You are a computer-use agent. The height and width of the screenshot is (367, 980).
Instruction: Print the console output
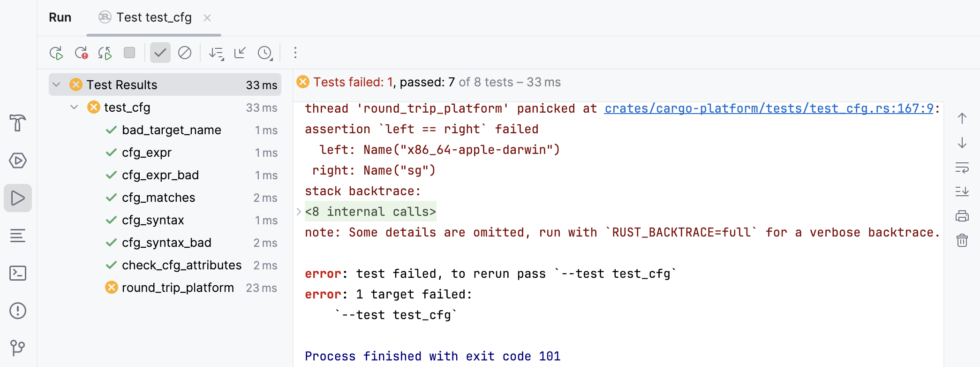(x=962, y=216)
